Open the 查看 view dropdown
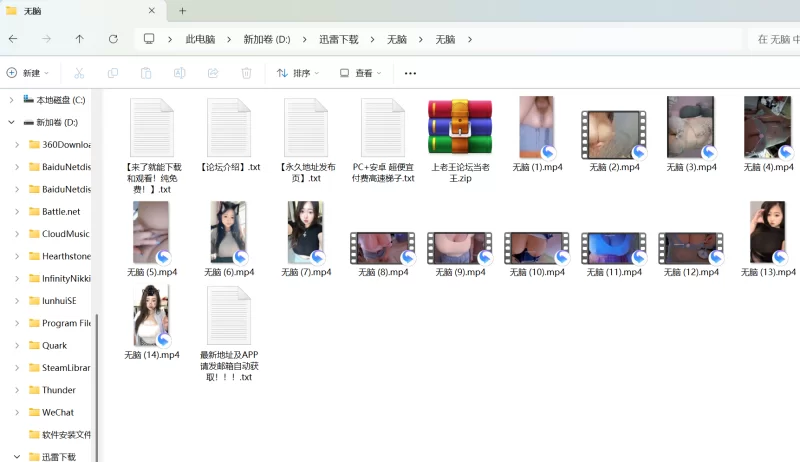The height and width of the screenshot is (462, 800). (361, 73)
